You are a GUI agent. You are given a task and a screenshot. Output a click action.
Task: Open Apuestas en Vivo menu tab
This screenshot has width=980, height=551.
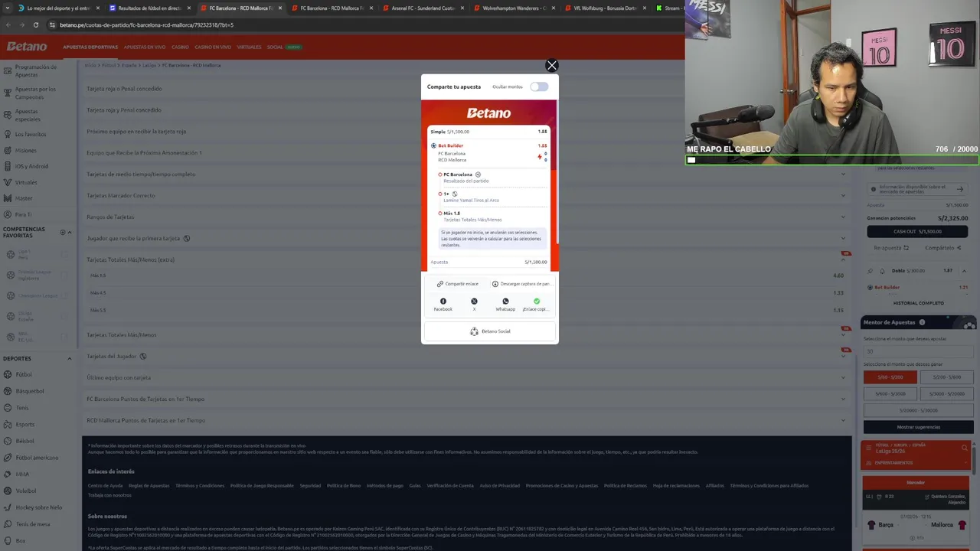[x=145, y=47]
